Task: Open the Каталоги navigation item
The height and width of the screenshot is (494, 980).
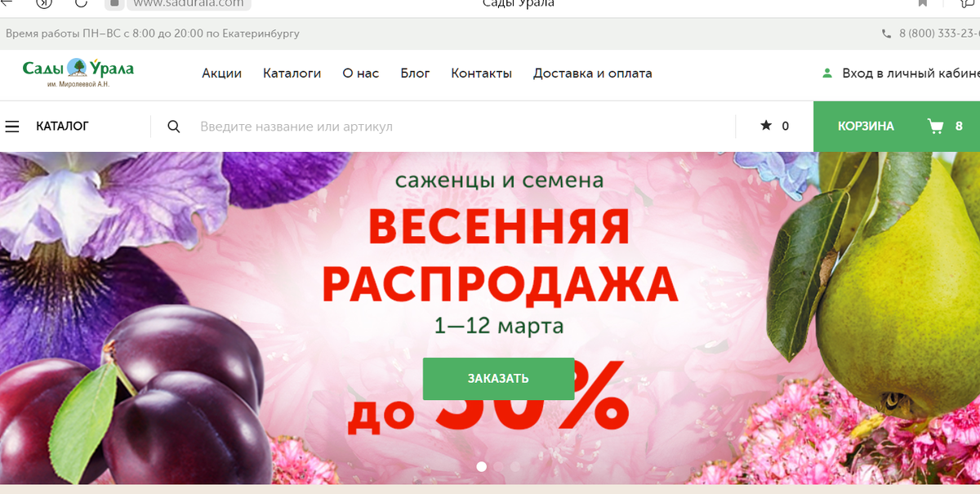Action: tap(292, 73)
